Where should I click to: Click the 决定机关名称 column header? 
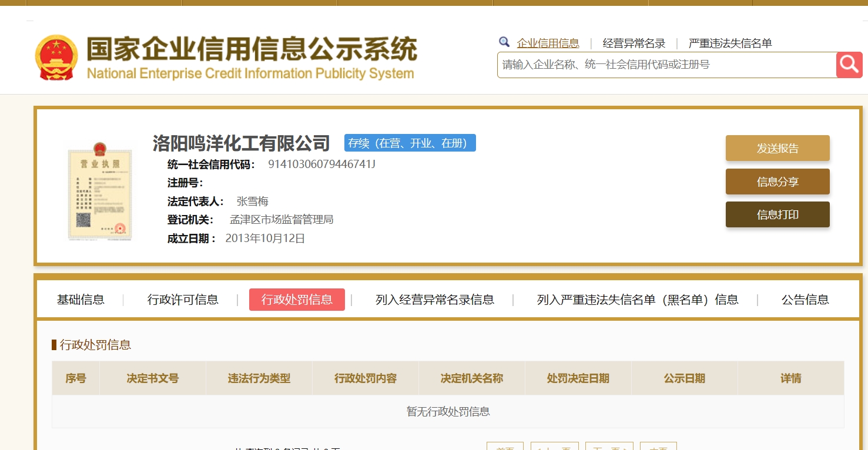[472, 378]
